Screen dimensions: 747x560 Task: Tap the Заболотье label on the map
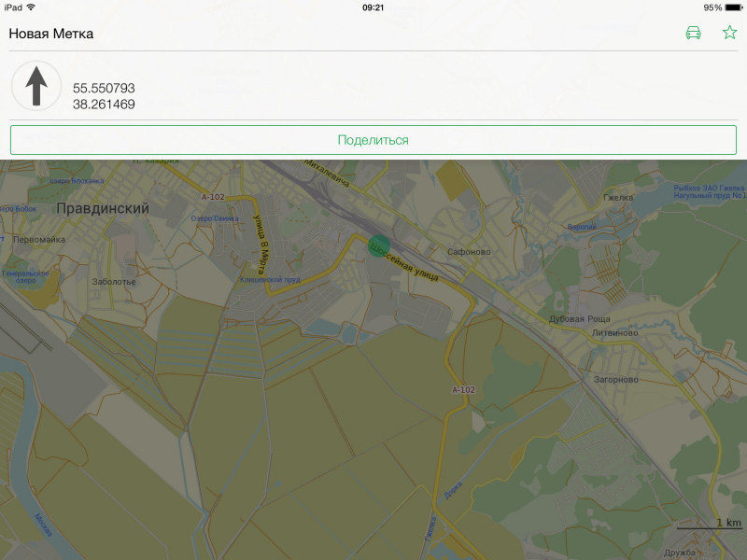pyautogui.click(x=114, y=281)
